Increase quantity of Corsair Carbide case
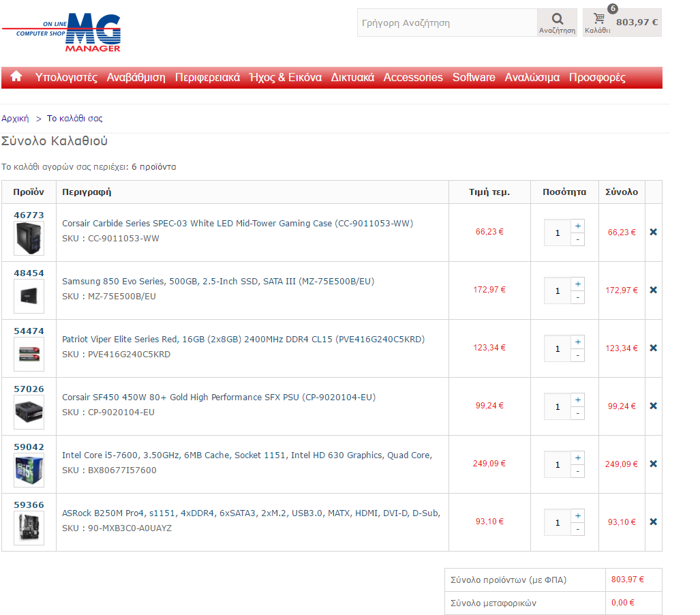 point(578,226)
